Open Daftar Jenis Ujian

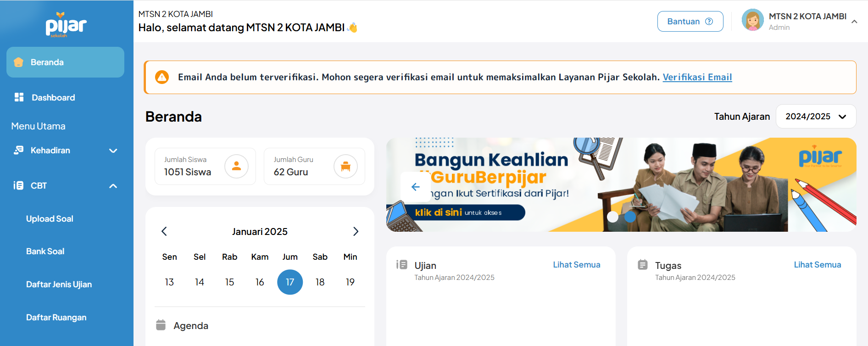59,285
